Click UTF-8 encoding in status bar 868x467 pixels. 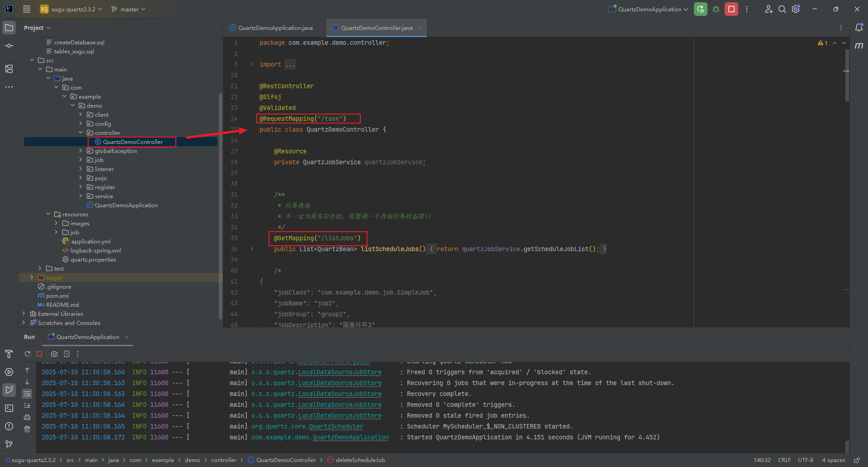tap(805, 460)
